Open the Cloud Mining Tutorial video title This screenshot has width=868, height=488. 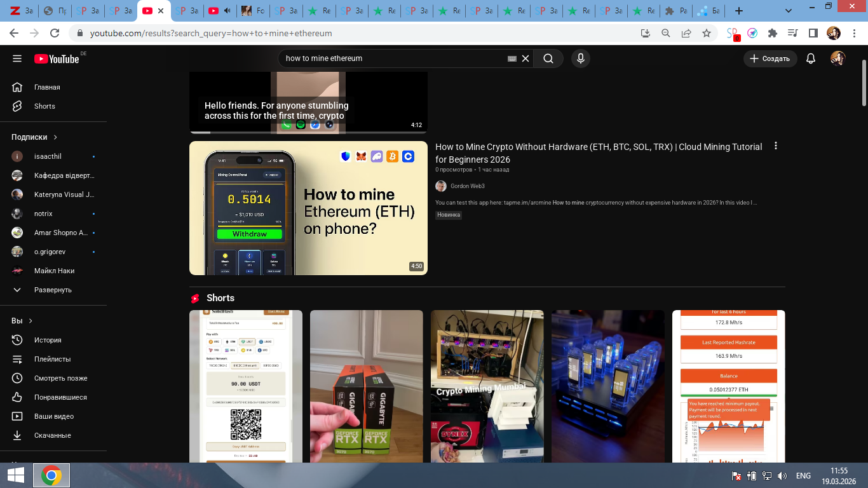point(599,153)
